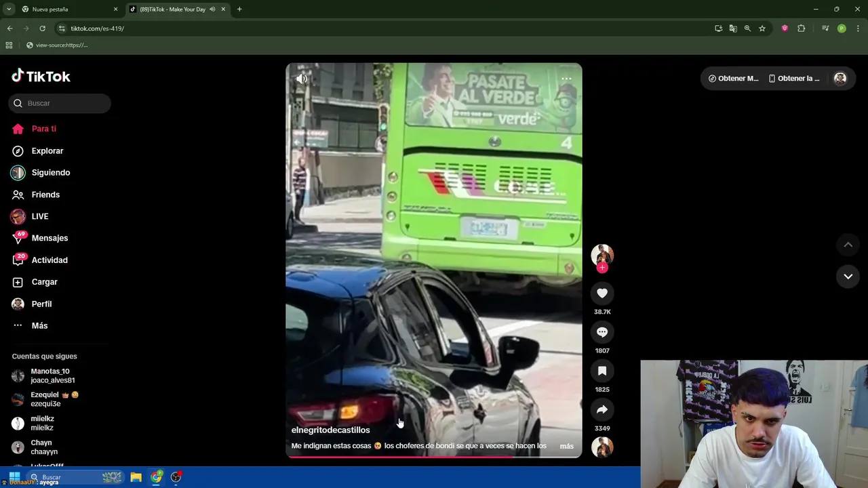Go to previous video

click(x=848, y=245)
